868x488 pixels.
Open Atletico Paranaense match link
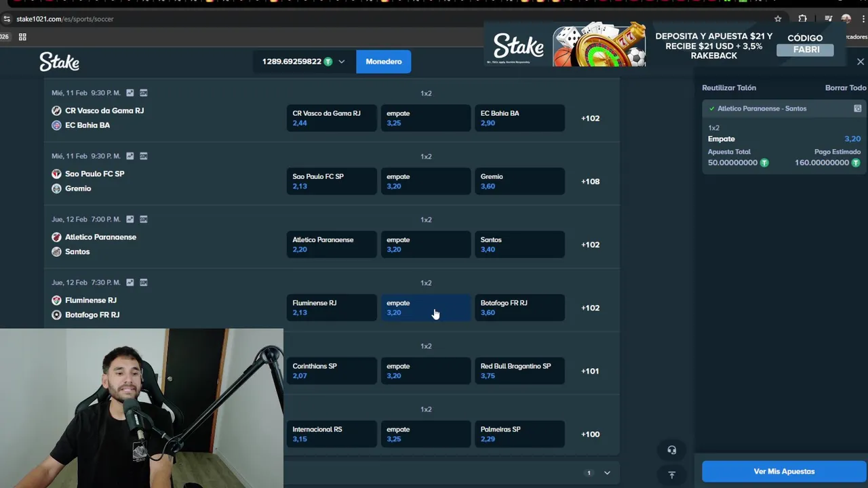100,237
